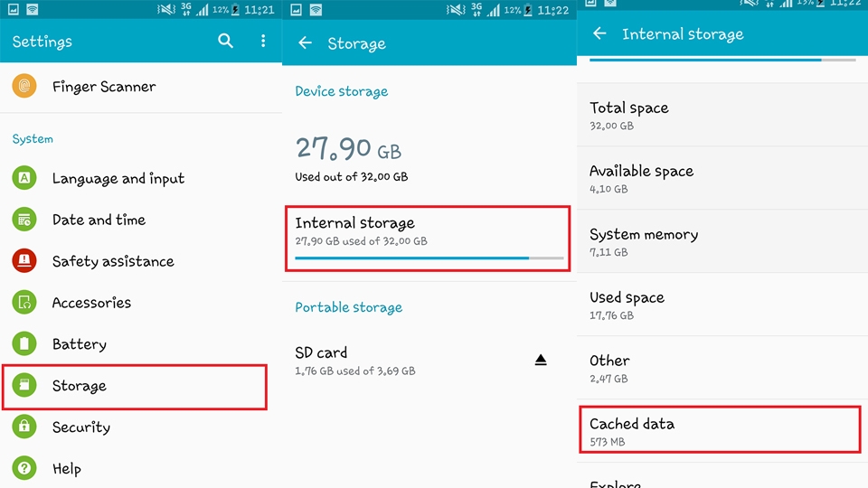Tap the green Battery icon

(x=24, y=343)
